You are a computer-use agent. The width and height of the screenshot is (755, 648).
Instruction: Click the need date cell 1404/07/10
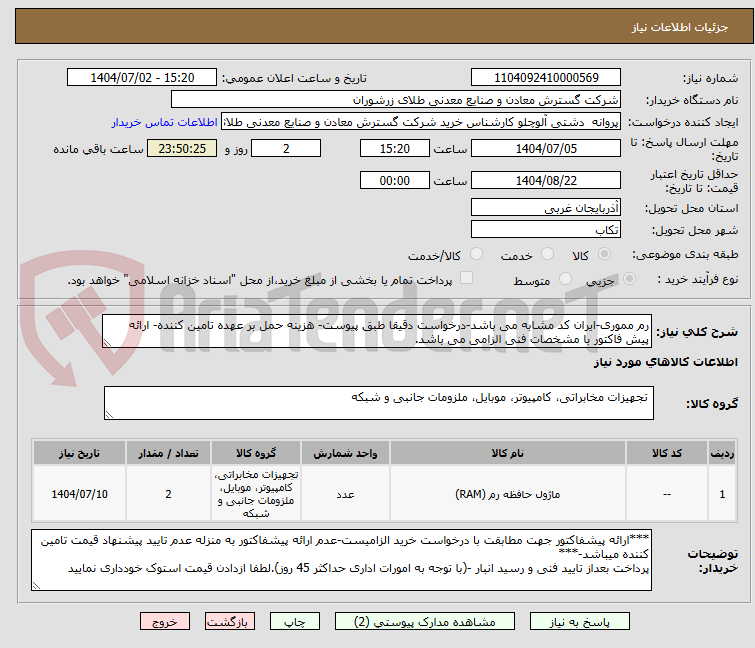(79, 494)
